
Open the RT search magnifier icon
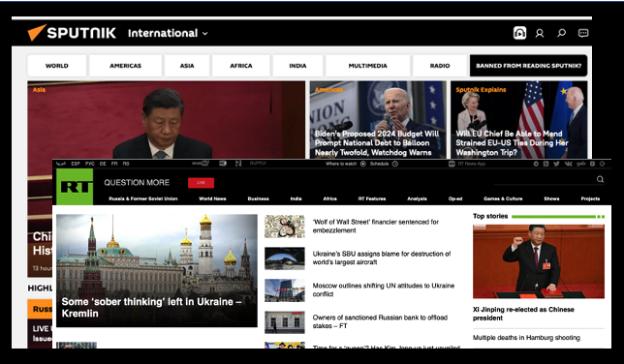point(600,179)
